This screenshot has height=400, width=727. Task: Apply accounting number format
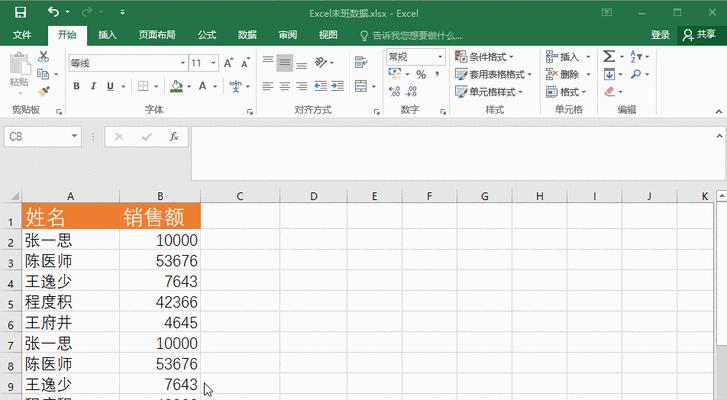click(395, 74)
